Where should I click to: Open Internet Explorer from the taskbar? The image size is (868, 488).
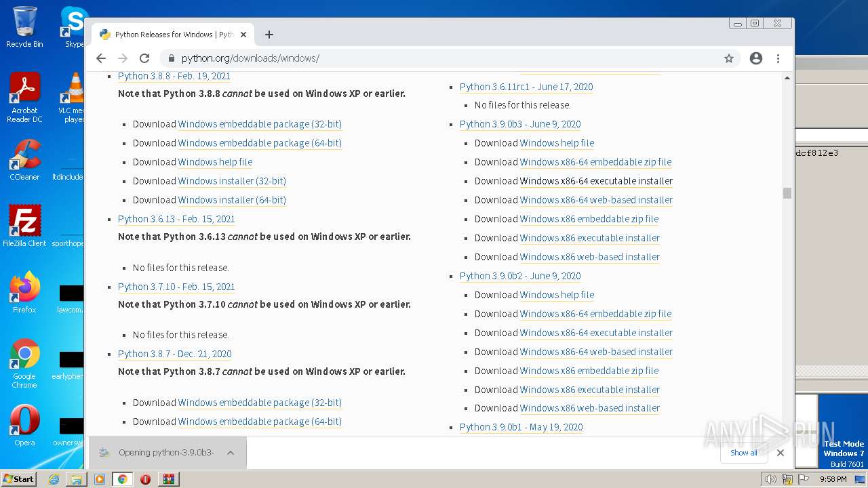click(x=54, y=479)
